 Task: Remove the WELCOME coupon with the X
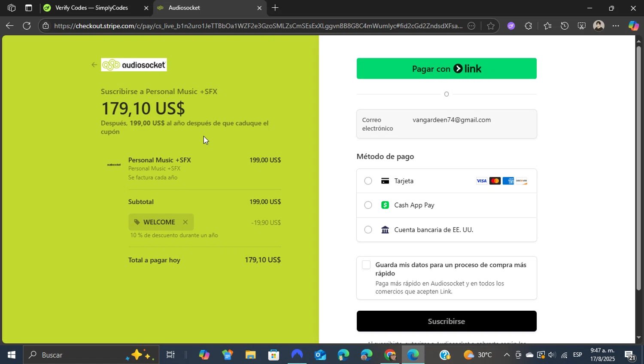click(x=185, y=222)
